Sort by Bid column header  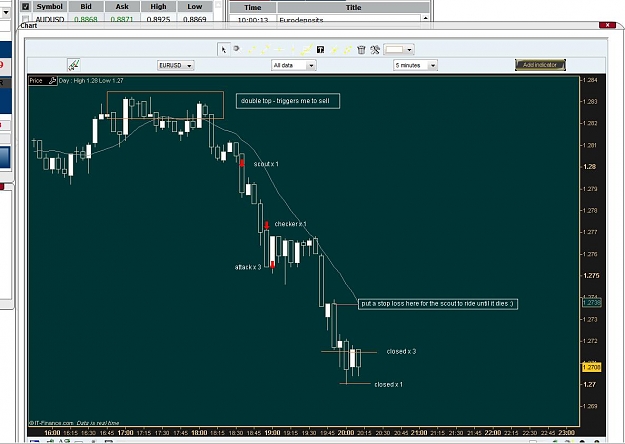click(86, 6)
